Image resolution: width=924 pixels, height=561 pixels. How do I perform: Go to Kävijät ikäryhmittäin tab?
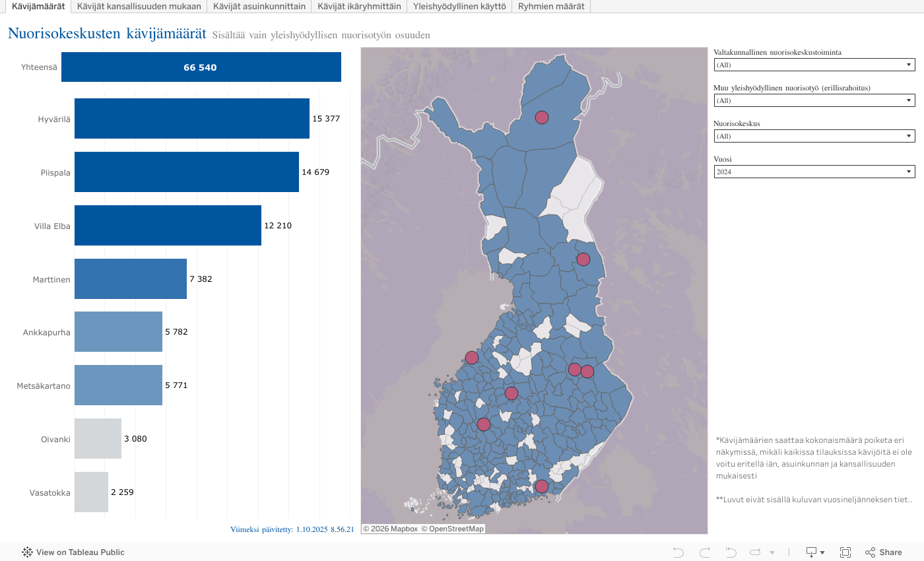point(359,6)
